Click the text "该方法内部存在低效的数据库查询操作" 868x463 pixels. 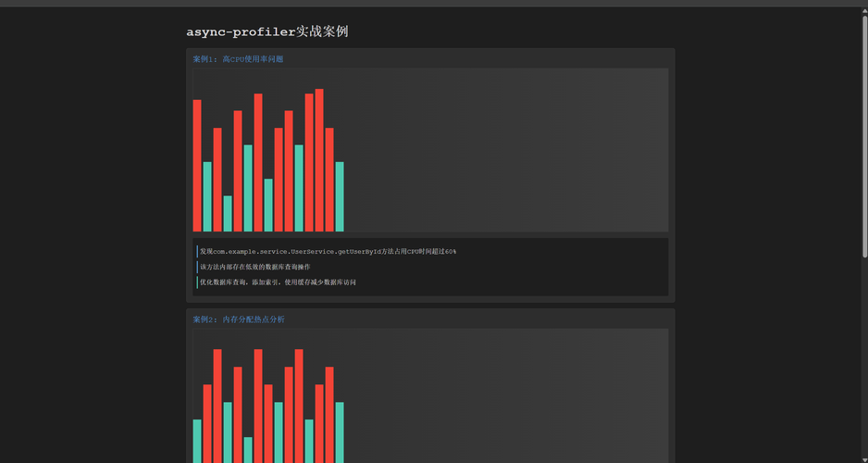coord(255,267)
